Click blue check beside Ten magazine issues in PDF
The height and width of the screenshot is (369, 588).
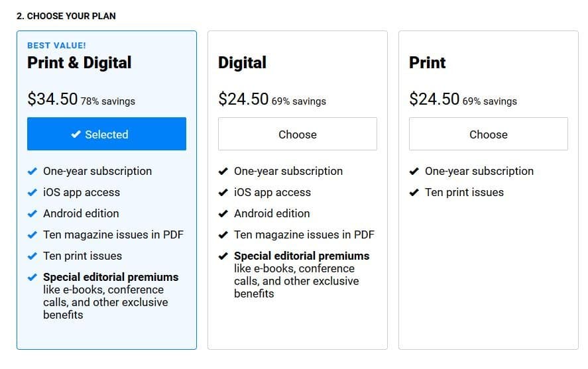[32, 235]
